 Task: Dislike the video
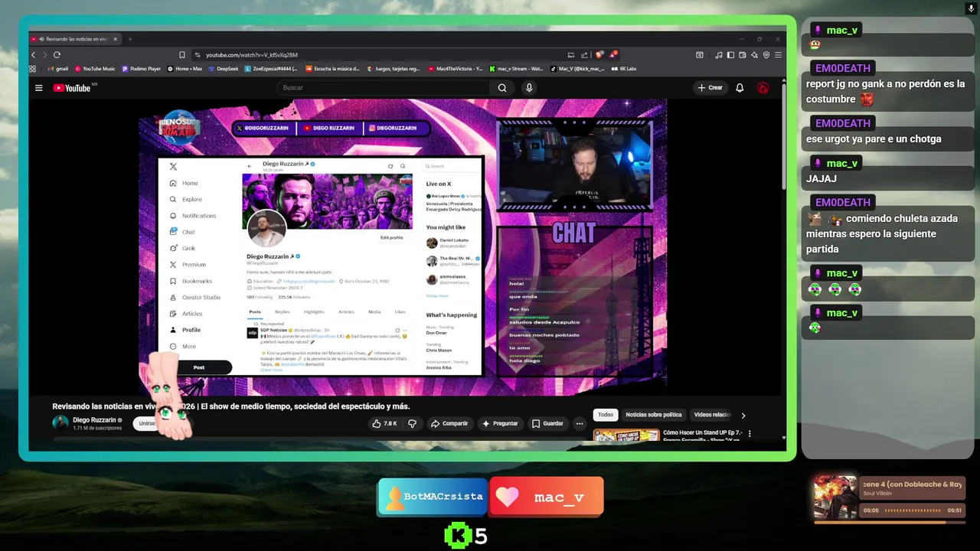pyautogui.click(x=412, y=423)
